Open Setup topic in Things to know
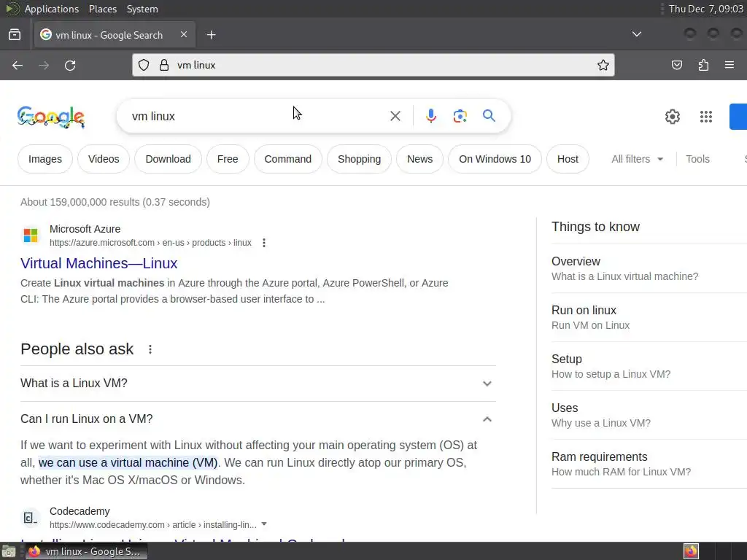The width and height of the screenshot is (747, 560). coord(649,366)
